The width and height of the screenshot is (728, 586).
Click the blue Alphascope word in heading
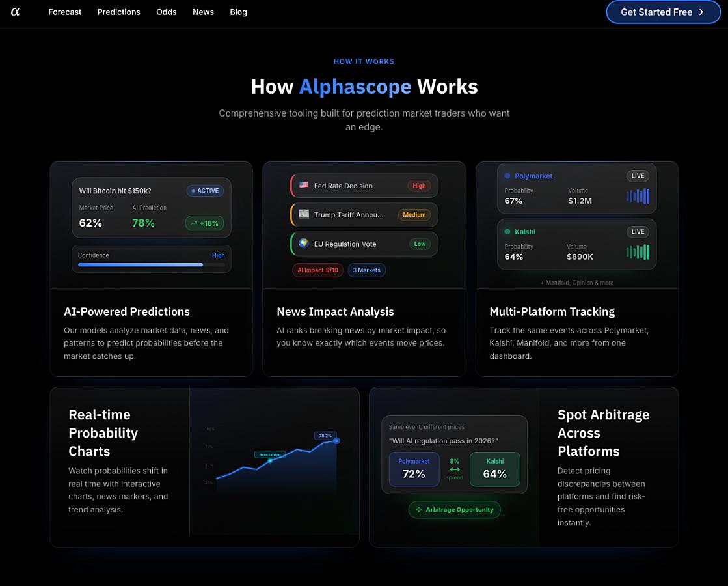pyautogui.click(x=355, y=87)
